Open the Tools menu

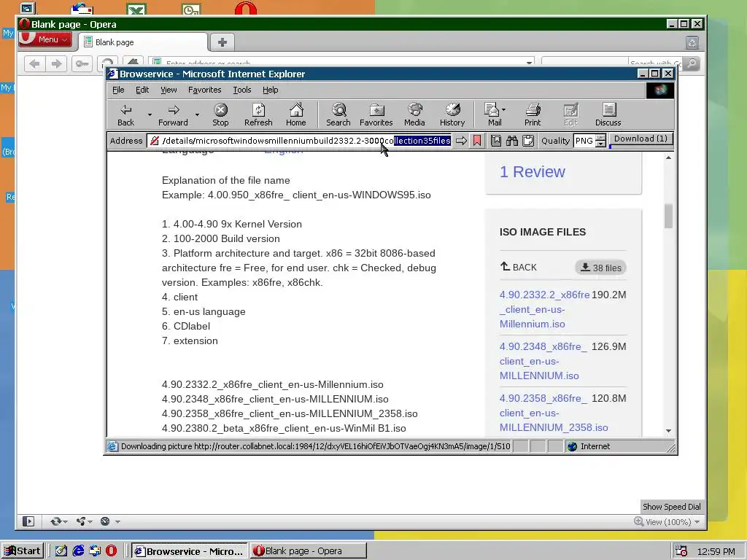tap(242, 90)
